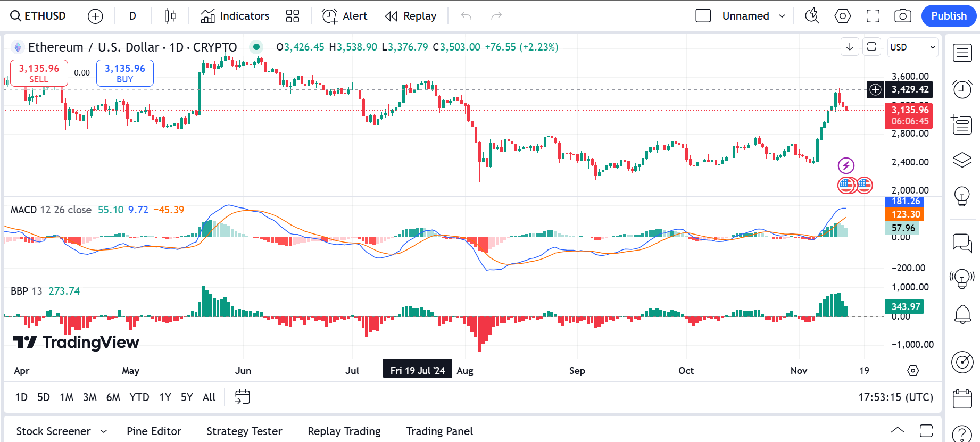This screenshot has width=980, height=442.
Task: Click the 3,135.96 BUY button
Action: click(x=125, y=73)
